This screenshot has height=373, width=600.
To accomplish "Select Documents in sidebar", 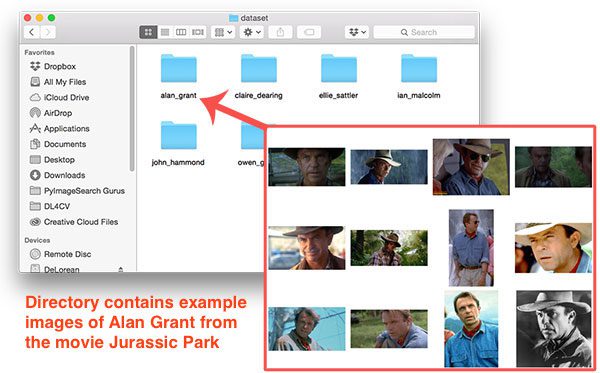I will click(58, 144).
